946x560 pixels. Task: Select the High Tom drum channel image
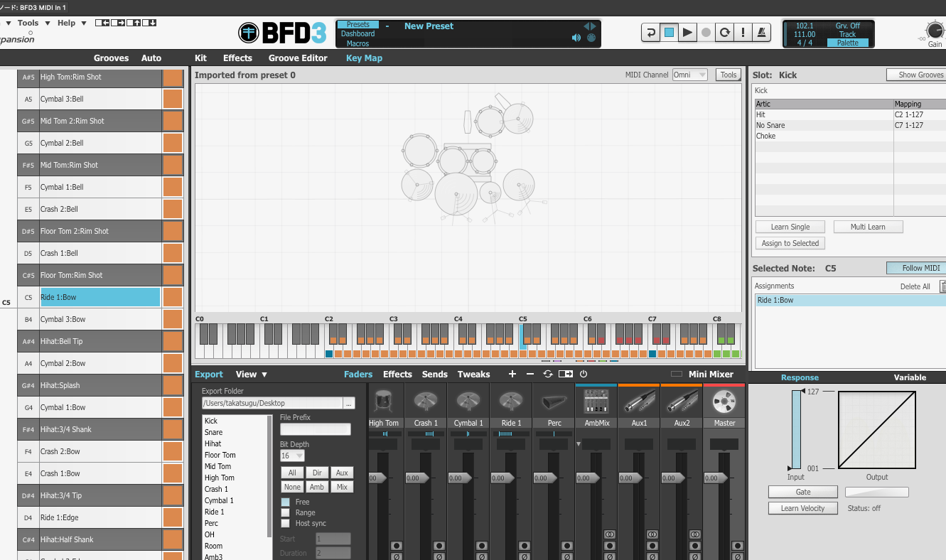point(383,402)
